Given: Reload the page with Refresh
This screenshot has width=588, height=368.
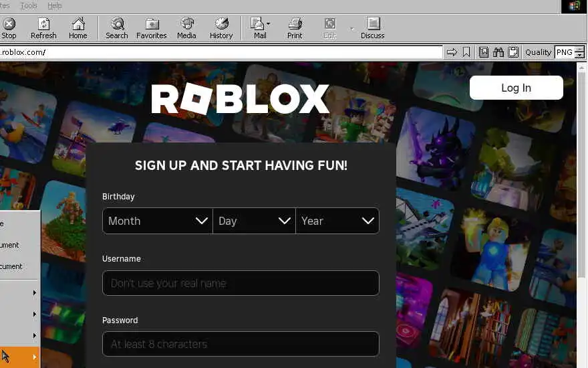Looking at the screenshot, I should click(43, 28).
